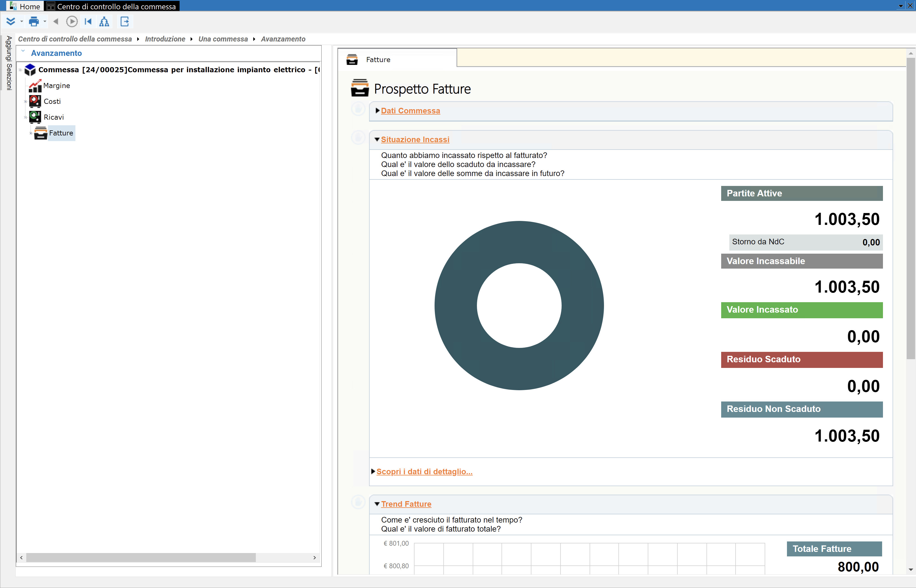Click the € 801,00 axis label
916x588 pixels.
(x=396, y=543)
